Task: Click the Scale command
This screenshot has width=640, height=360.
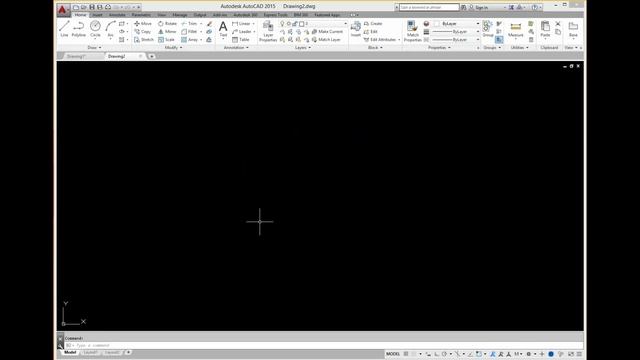Action: pyautogui.click(x=166, y=40)
